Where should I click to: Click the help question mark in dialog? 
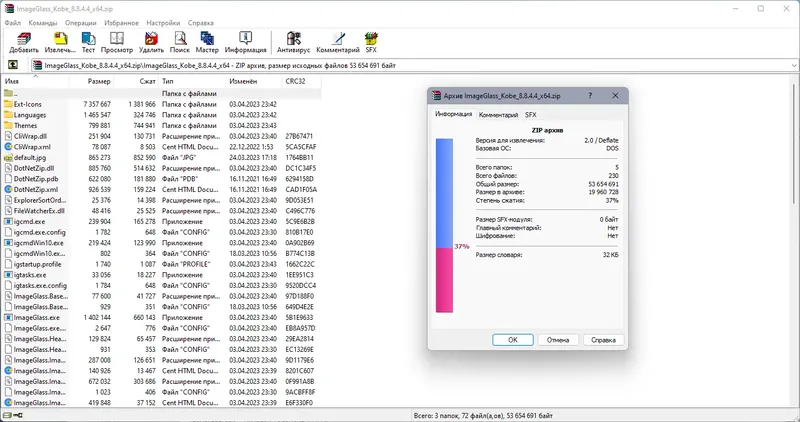tap(590, 95)
